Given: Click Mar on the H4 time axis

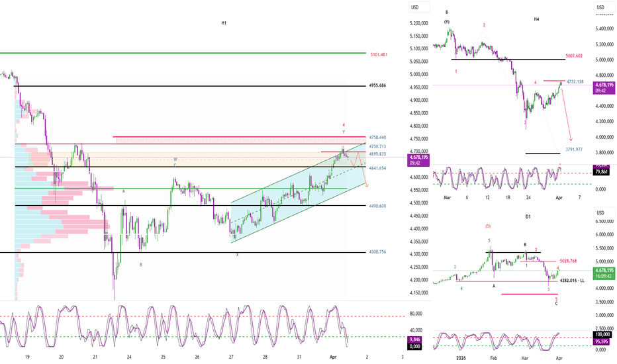Looking at the screenshot, I should (x=447, y=197).
